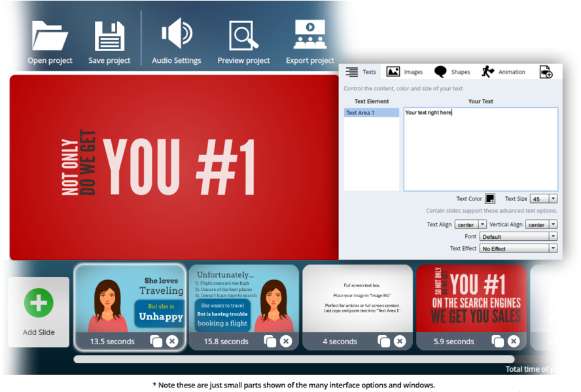
Task: Open an existing project via folder icon
Action: pos(49,33)
